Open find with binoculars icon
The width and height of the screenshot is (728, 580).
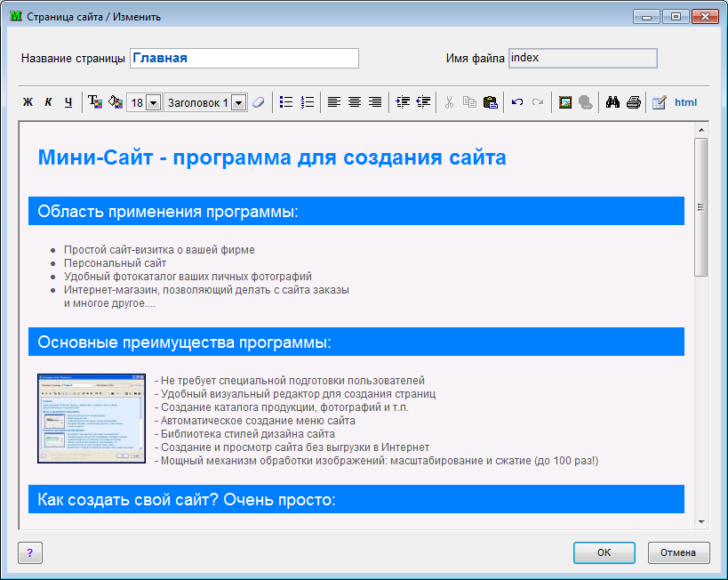pyautogui.click(x=612, y=102)
